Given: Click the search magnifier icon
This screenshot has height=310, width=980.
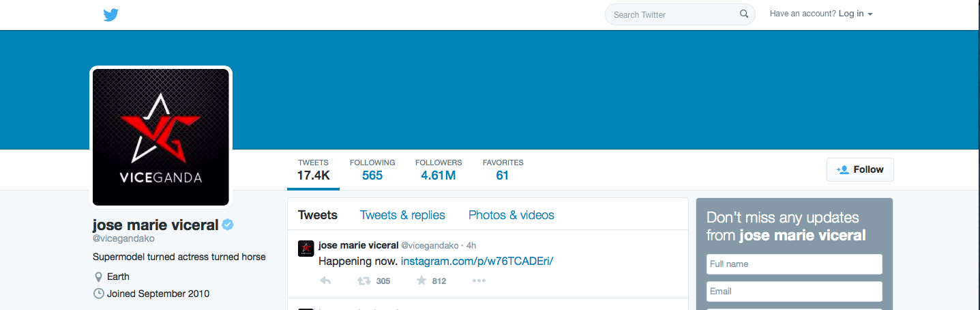Looking at the screenshot, I should [x=744, y=14].
